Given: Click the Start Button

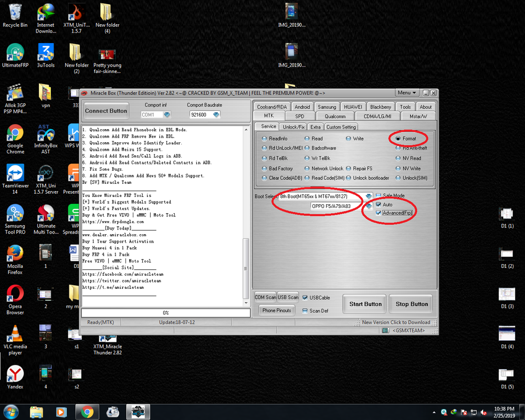Looking at the screenshot, I should 365,304.
